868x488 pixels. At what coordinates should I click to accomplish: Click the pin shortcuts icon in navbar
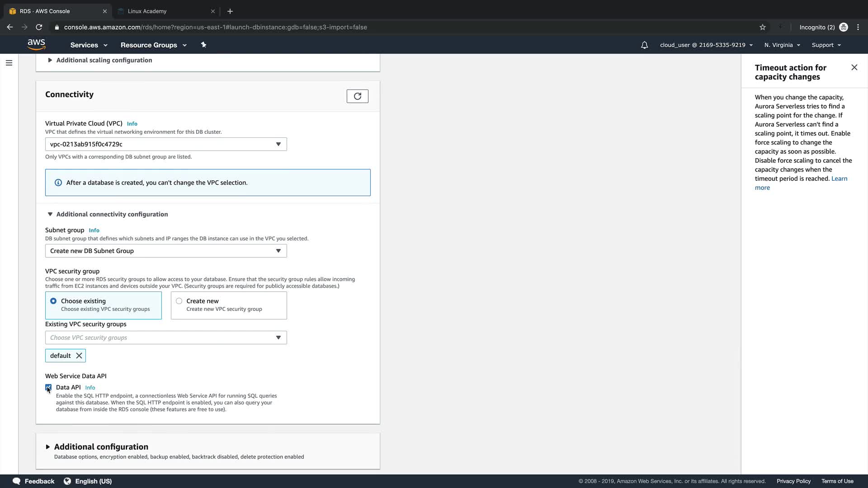coord(203,45)
